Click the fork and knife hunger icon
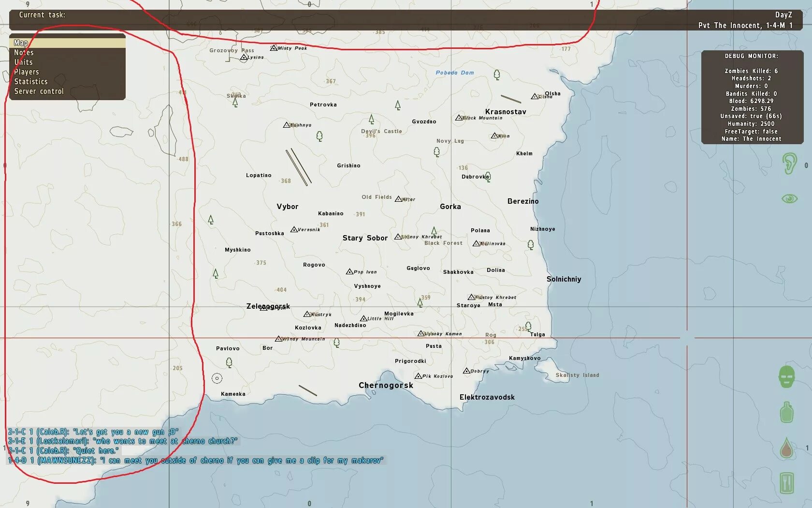This screenshot has width=812, height=508. coord(787,483)
